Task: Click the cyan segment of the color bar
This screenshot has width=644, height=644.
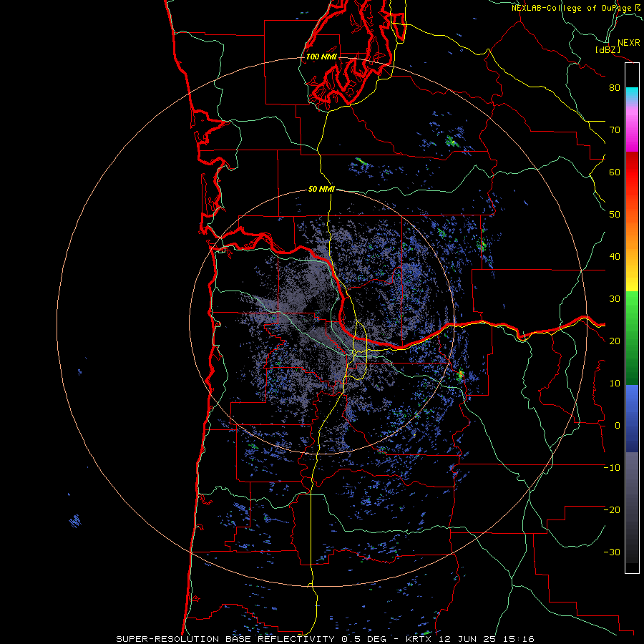Action: click(x=632, y=94)
